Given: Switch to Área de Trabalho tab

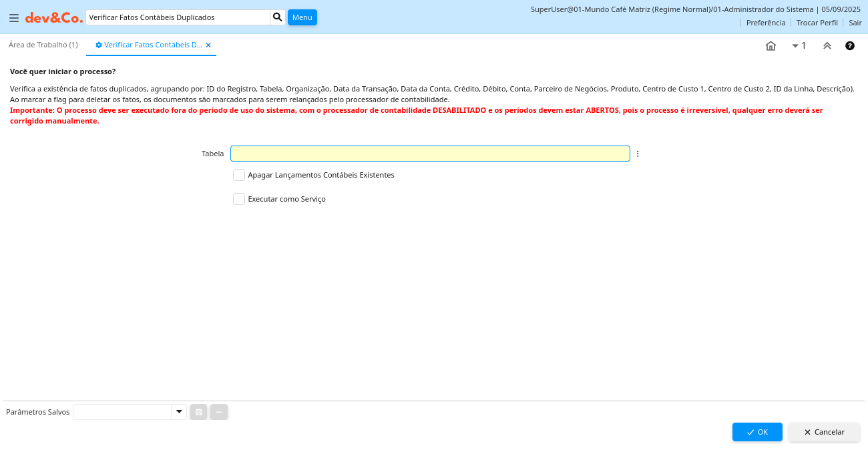Looking at the screenshot, I should (43, 45).
